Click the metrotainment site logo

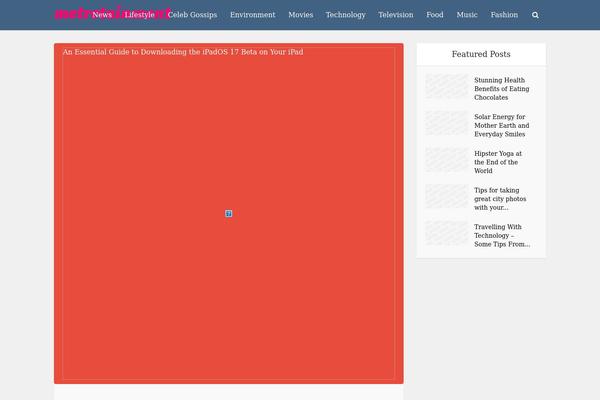tap(112, 13)
